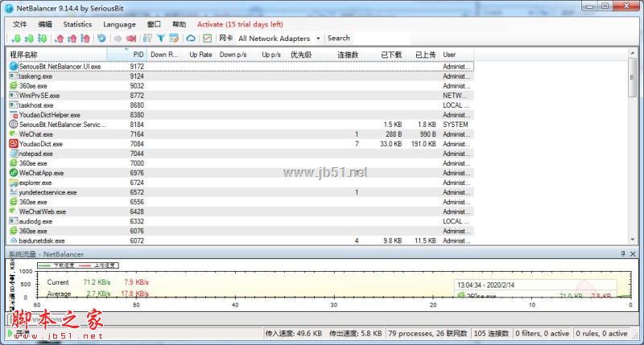Select the taskhost.exe process row
This screenshot has height=345, width=644.
241,105
